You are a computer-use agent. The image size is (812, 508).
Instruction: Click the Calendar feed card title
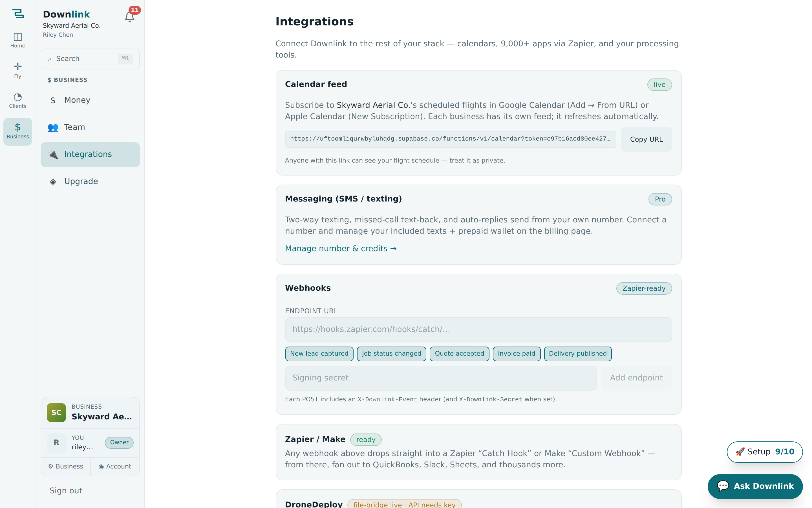tap(316, 84)
